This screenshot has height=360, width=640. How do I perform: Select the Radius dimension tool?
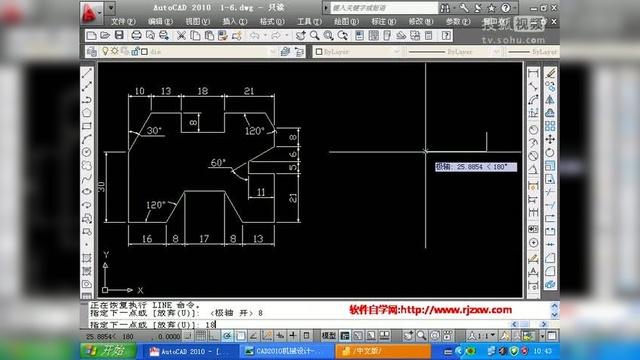[x=533, y=130]
